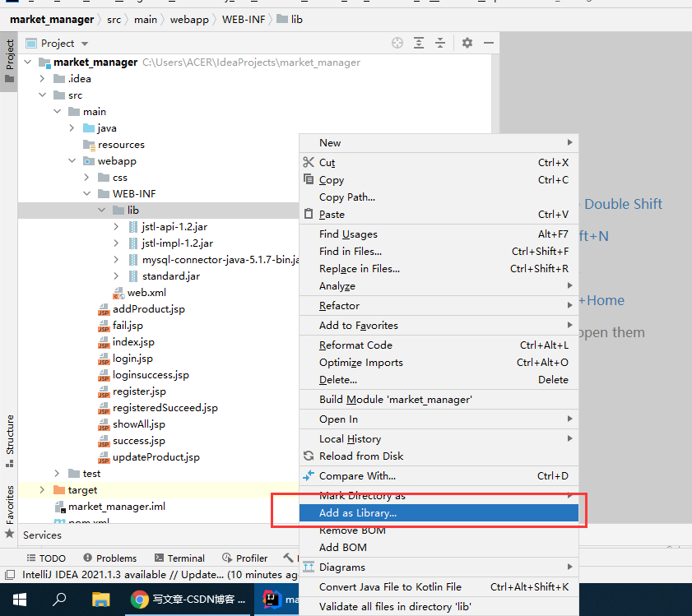The image size is (692, 616).
Task: Select Add BOM menu item
Action: click(439, 547)
